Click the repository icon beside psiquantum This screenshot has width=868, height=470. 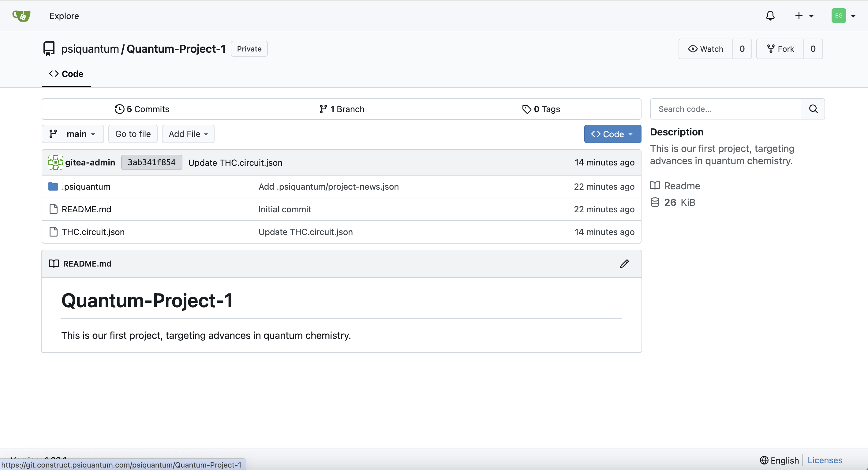[x=49, y=49]
